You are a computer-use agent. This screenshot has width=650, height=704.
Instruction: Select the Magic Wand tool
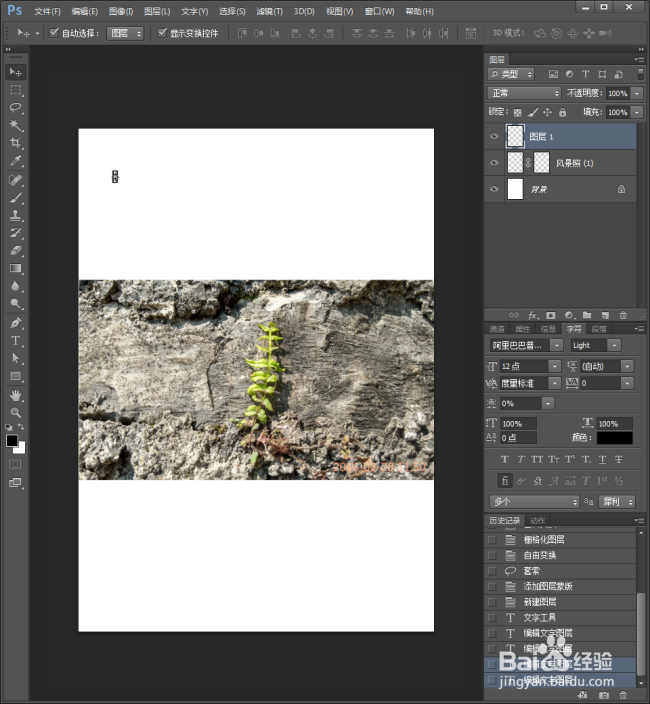click(x=16, y=125)
